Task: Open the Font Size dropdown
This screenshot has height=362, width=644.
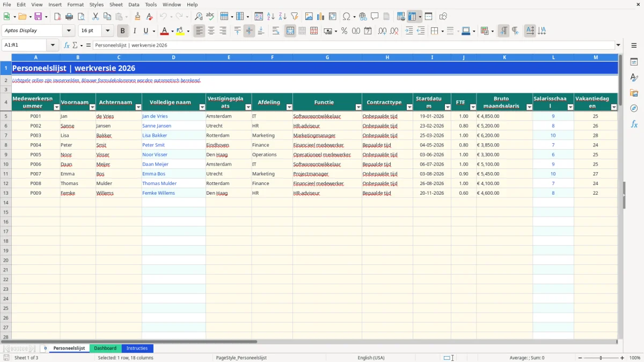Action: click(x=107, y=31)
